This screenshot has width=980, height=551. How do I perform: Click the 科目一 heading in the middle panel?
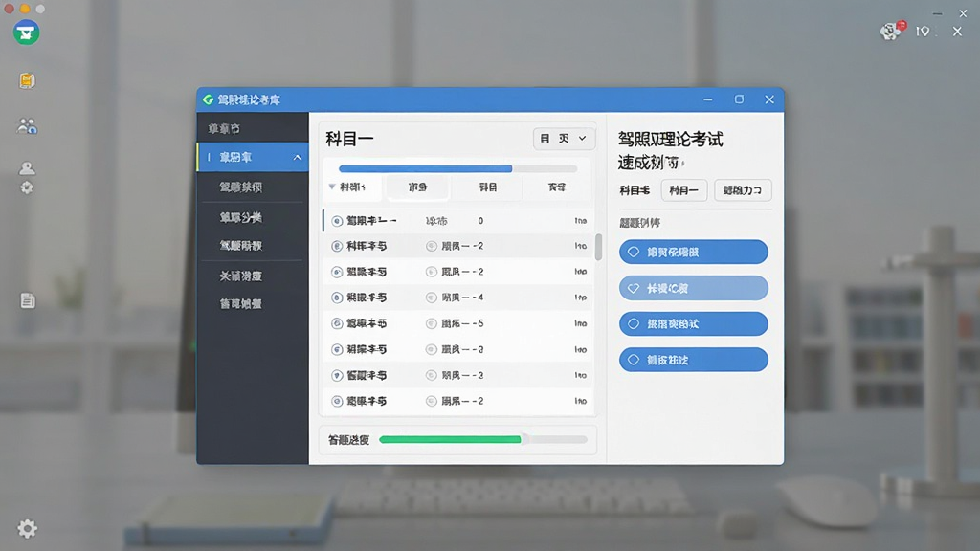(x=348, y=139)
